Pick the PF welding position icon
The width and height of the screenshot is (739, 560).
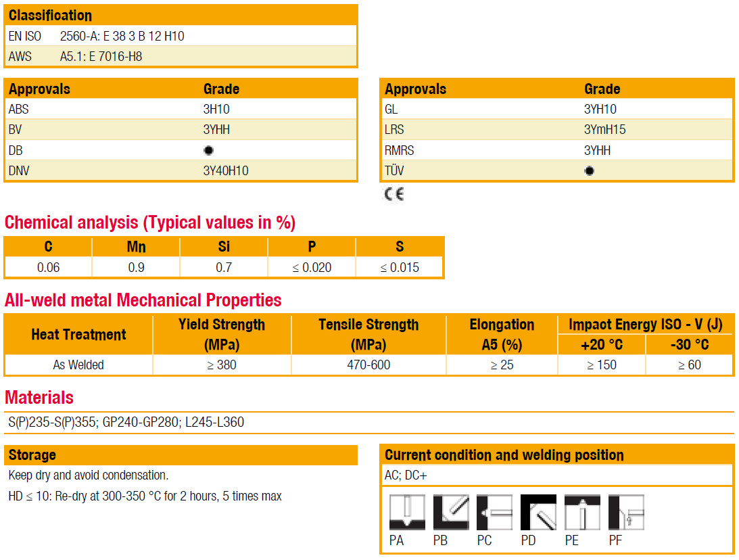626,513
